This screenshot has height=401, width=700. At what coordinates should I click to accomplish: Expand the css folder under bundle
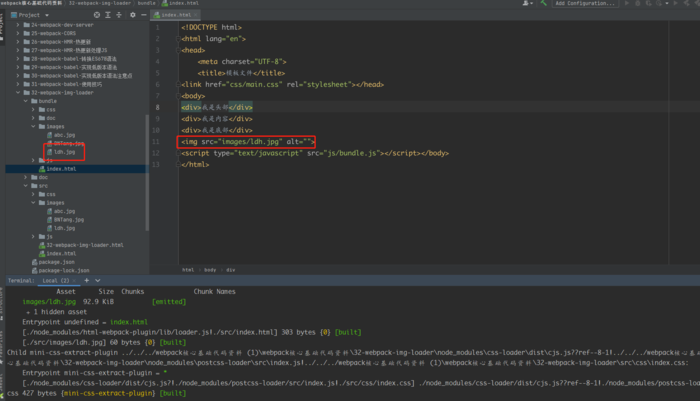[33, 110]
